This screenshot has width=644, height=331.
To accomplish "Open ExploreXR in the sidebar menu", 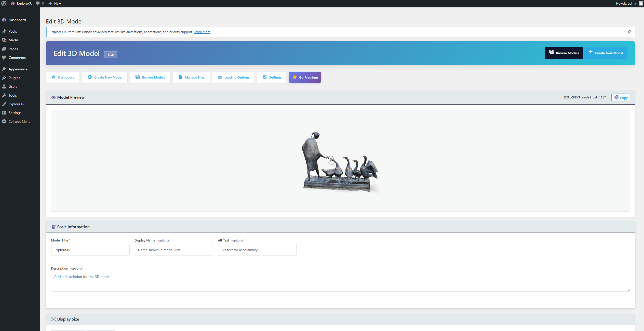I will click(17, 104).
